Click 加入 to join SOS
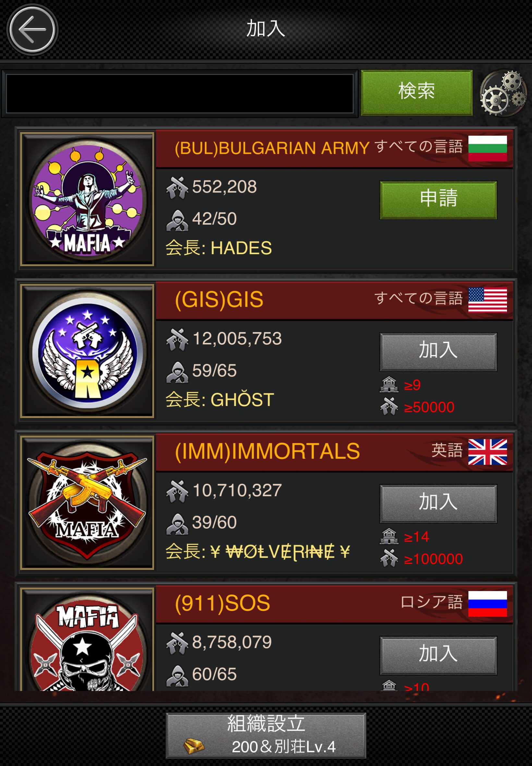Image resolution: width=532 pixels, height=766 pixels. 438,655
